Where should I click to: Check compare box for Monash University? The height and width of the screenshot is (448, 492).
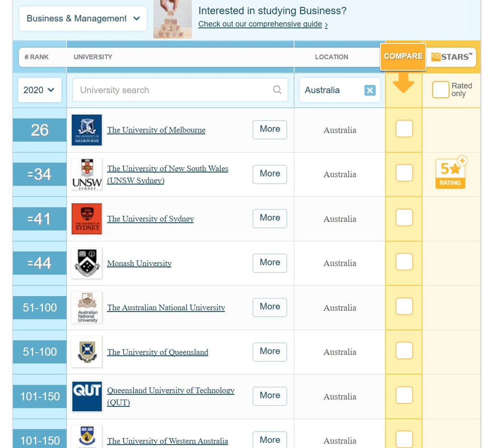(404, 262)
